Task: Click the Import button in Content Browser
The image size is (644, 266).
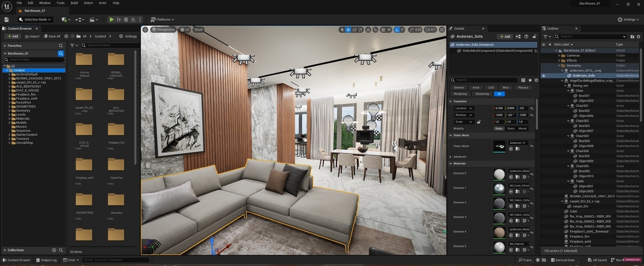Action: 31,36
